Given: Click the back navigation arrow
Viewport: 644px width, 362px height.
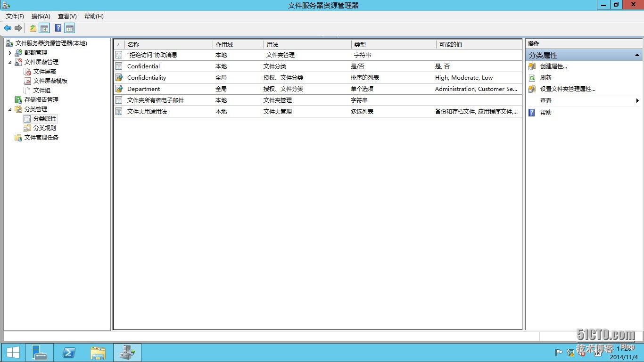Looking at the screenshot, I should point(7,28).
